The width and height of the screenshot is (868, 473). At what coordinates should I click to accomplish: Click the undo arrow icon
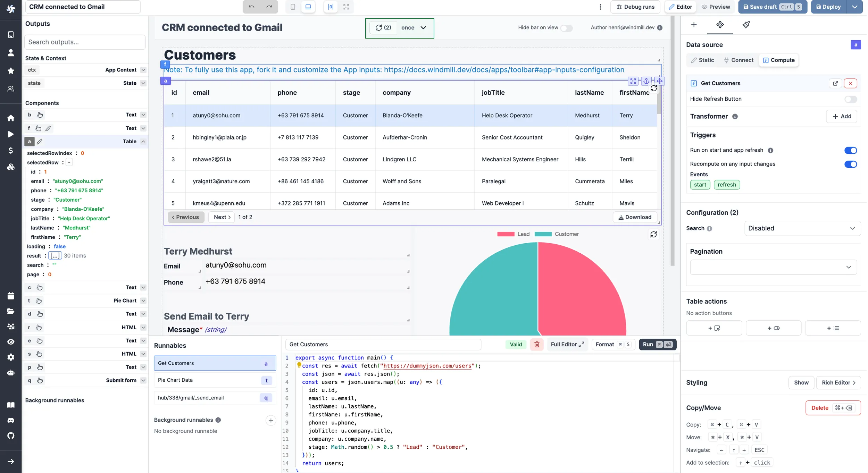tap(251, 6)
